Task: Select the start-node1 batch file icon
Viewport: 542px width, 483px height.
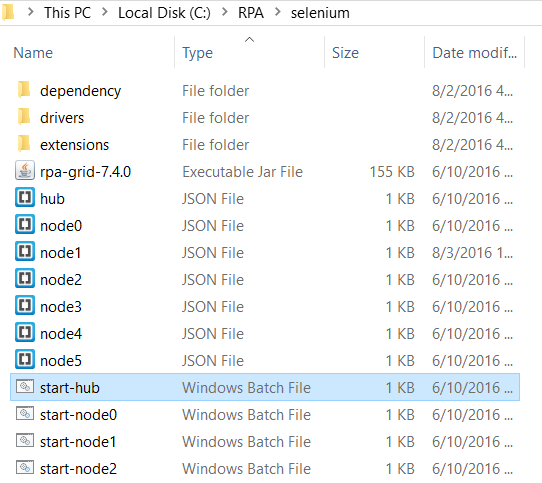Action: click(25, 440)
